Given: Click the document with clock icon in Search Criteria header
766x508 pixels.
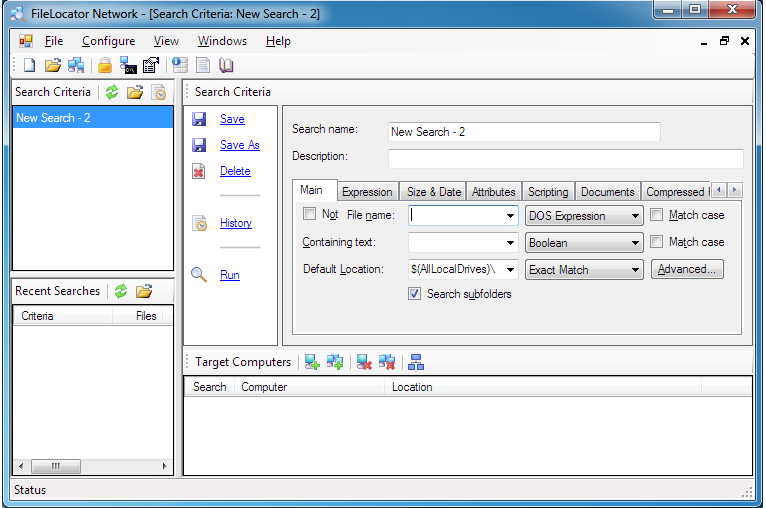Looking at the screenshot, I should coord(159,92).
